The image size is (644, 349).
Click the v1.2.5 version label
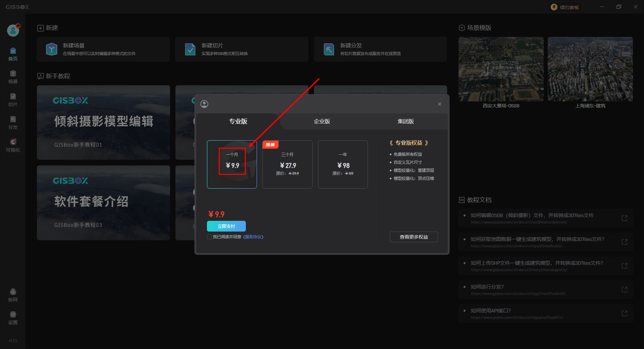(x=13, y=341)
